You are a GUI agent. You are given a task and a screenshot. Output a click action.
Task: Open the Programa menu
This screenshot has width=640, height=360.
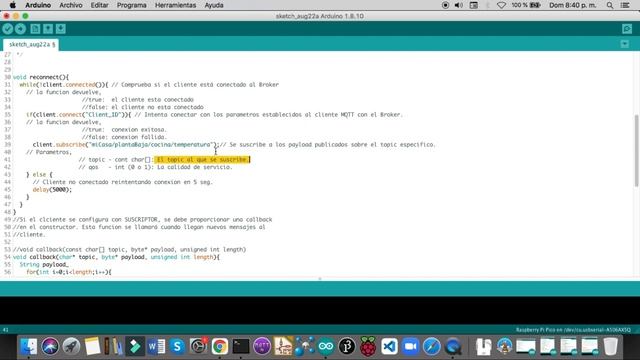point(131,5)
